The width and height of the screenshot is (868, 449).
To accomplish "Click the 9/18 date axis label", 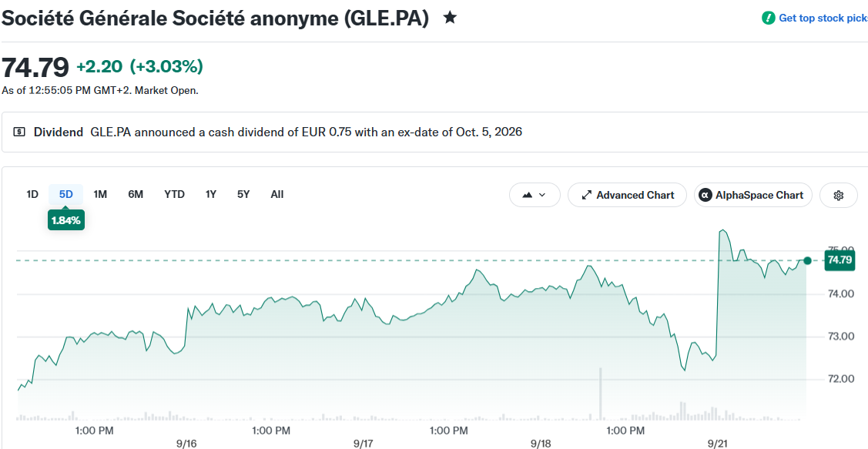I will point(541,444).
